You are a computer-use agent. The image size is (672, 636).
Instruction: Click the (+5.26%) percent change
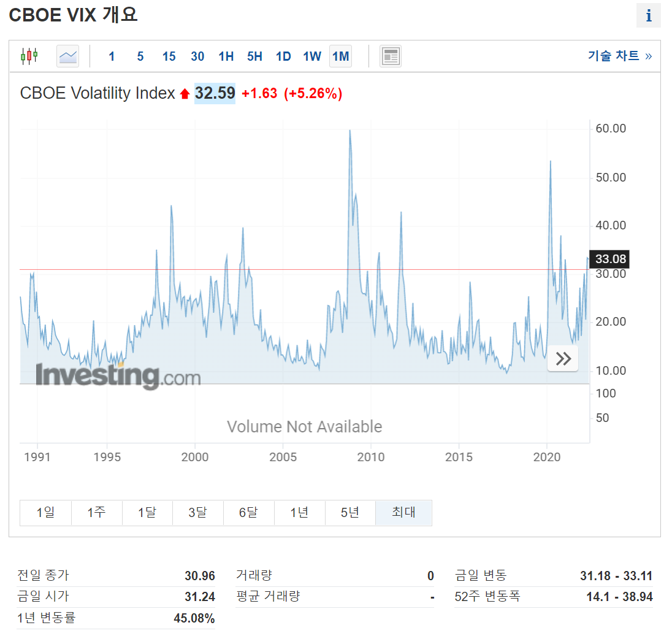coord(313,93)
